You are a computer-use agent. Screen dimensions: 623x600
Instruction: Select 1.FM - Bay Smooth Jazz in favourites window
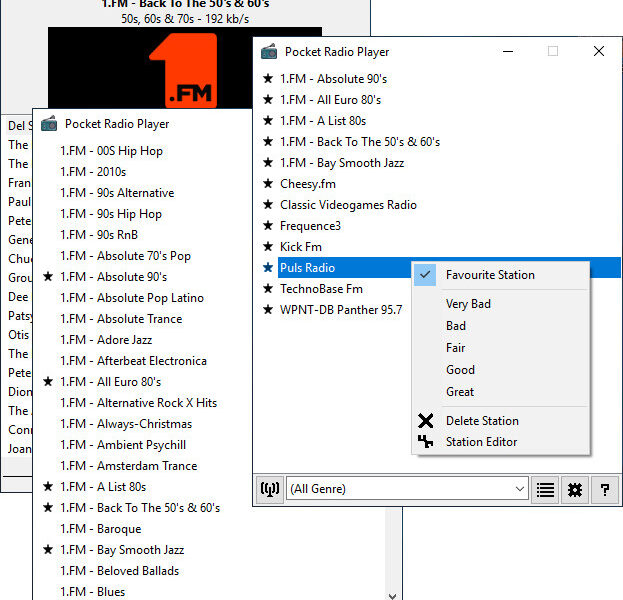342,163
